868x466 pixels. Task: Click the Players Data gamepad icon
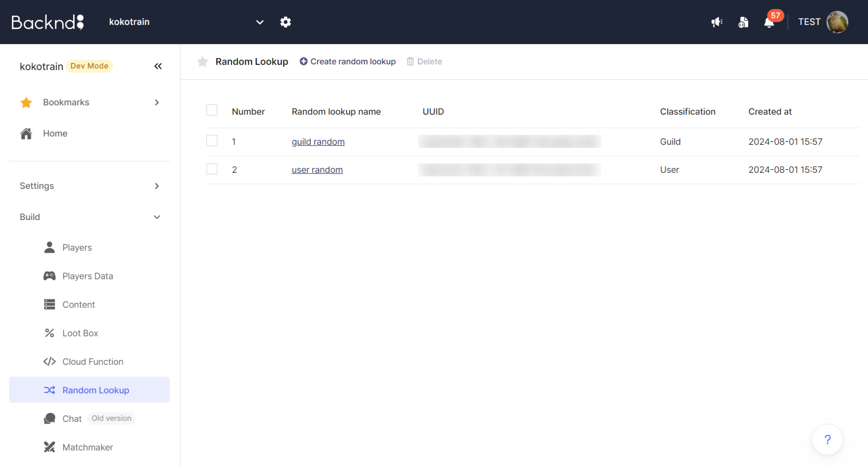tap(50, 276)
